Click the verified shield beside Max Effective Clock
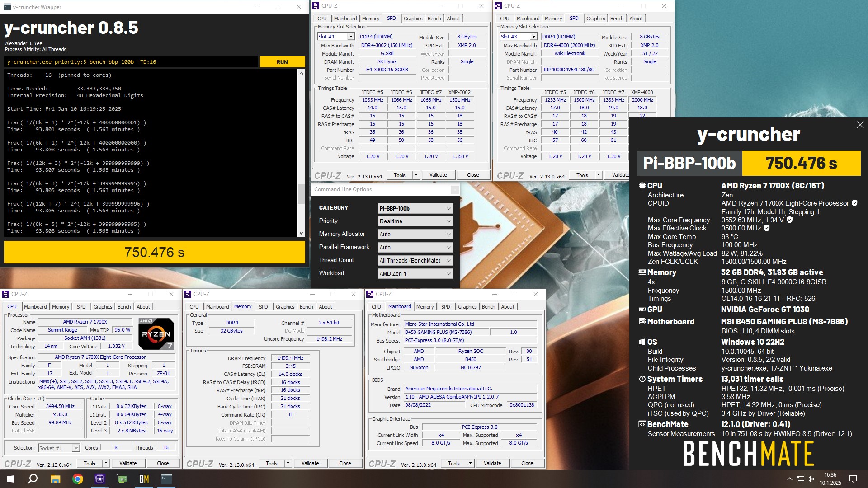 (767, 228)
